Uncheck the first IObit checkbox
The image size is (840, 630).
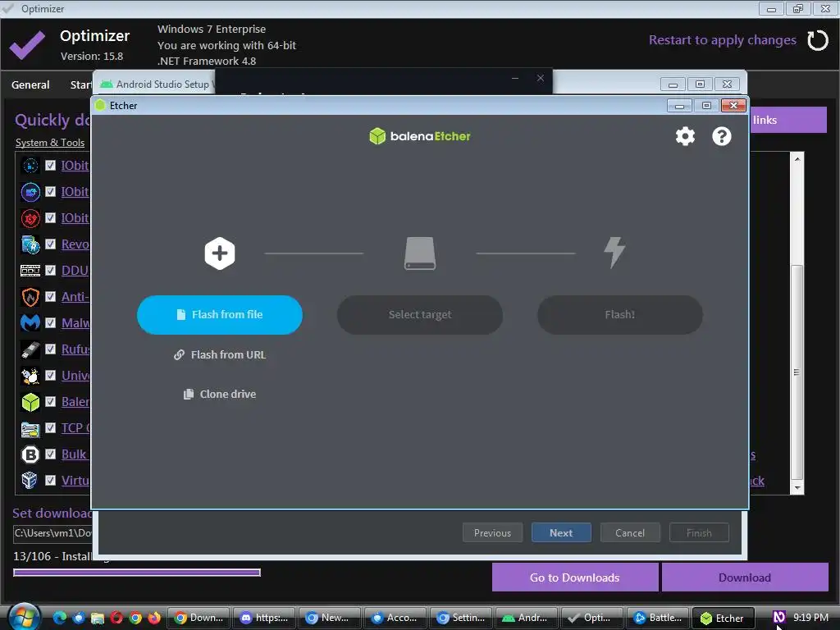tap(50, 165)
